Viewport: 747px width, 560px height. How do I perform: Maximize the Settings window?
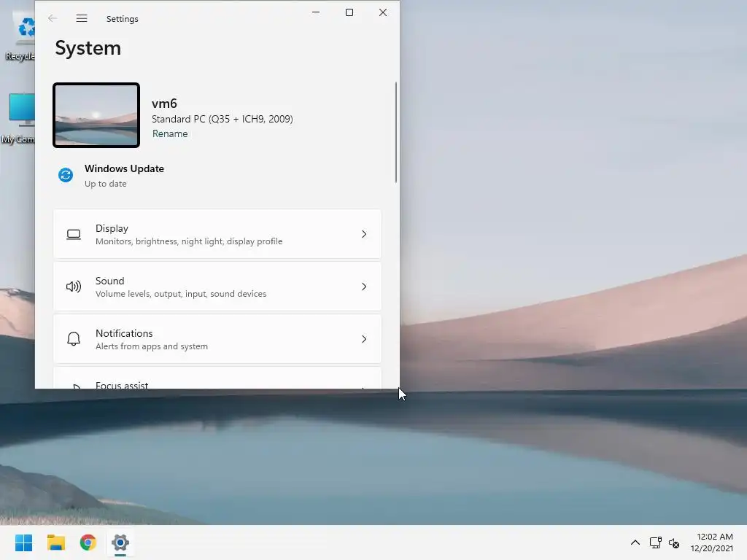tap(349, 12)
